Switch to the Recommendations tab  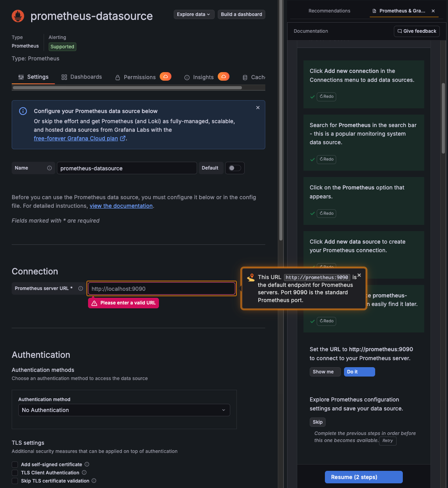click(329, 11)
